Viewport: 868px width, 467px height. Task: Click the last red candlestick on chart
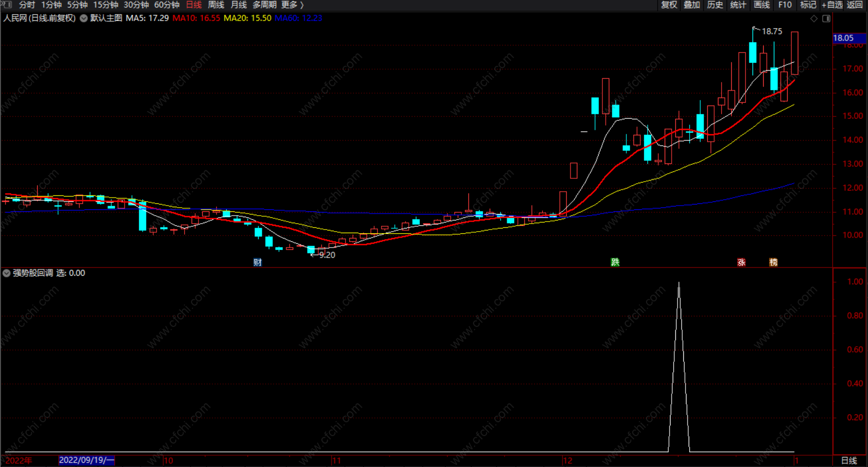795,53
